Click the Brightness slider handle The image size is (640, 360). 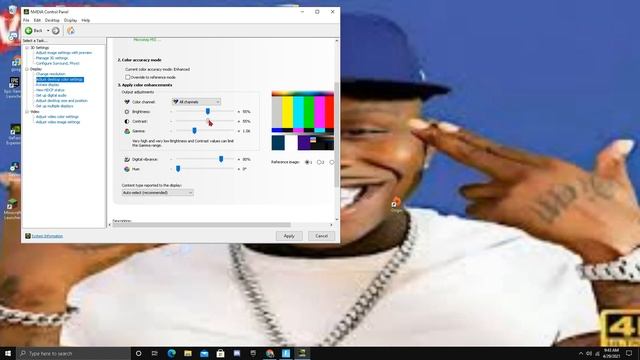(x=208, y=111)
